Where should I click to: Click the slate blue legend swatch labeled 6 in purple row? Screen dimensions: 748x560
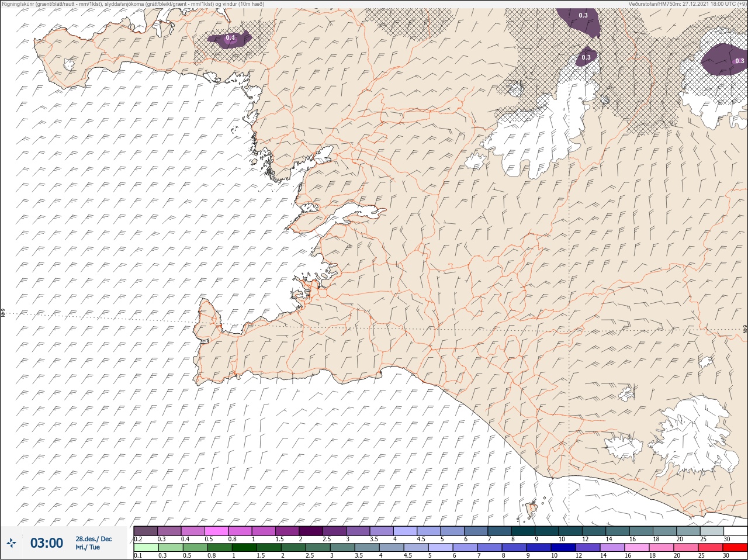pyautogui.click(x=476, y=531)
